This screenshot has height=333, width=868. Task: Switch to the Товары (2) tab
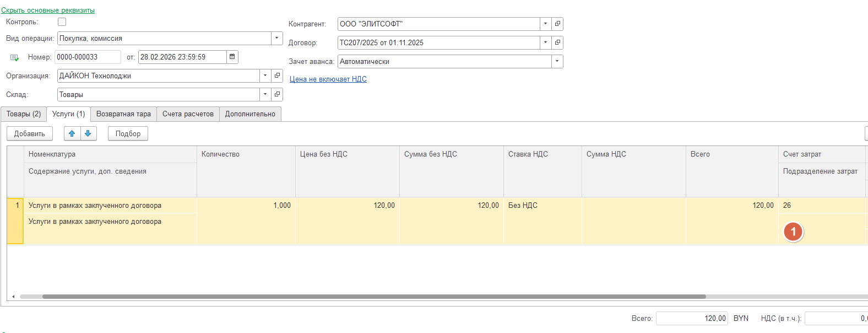24,114
